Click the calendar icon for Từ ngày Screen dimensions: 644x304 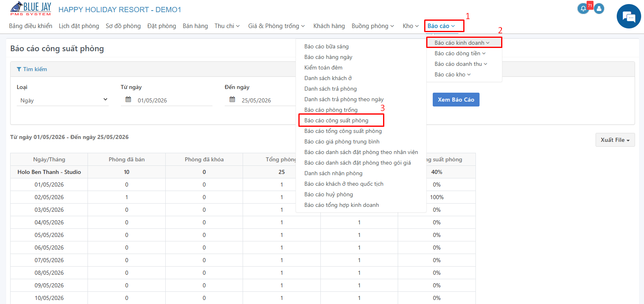point(128,100)
